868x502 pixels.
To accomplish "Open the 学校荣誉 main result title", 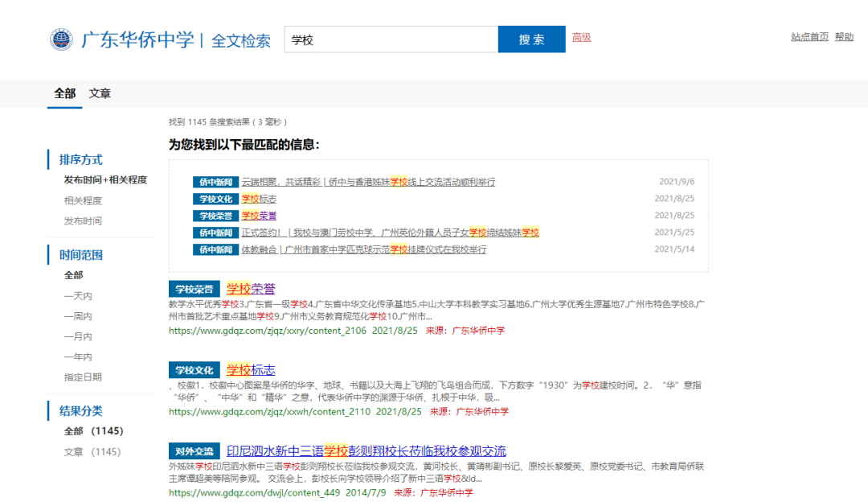I will (x=251, y=289).
